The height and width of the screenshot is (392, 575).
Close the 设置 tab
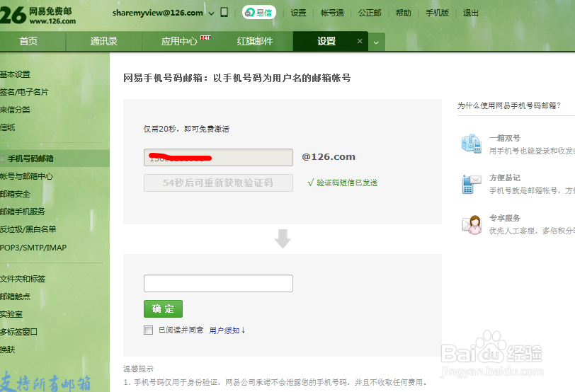pyautogui.click(x=360, y=41)
